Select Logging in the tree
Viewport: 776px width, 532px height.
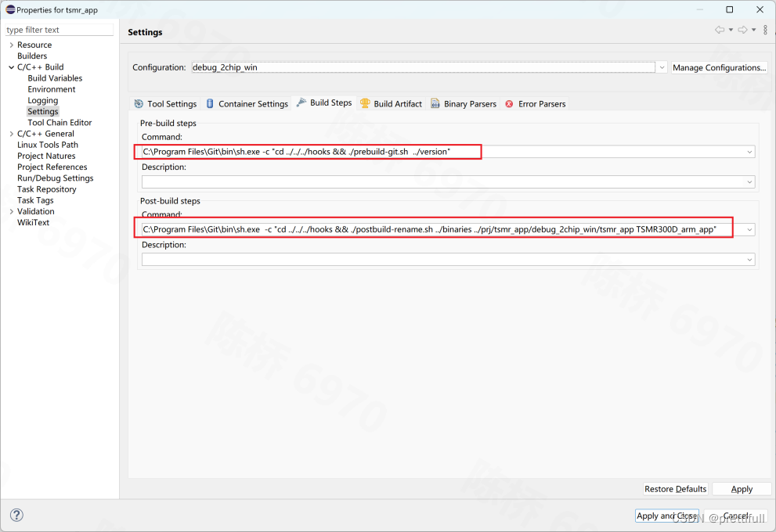pos(42,100)
